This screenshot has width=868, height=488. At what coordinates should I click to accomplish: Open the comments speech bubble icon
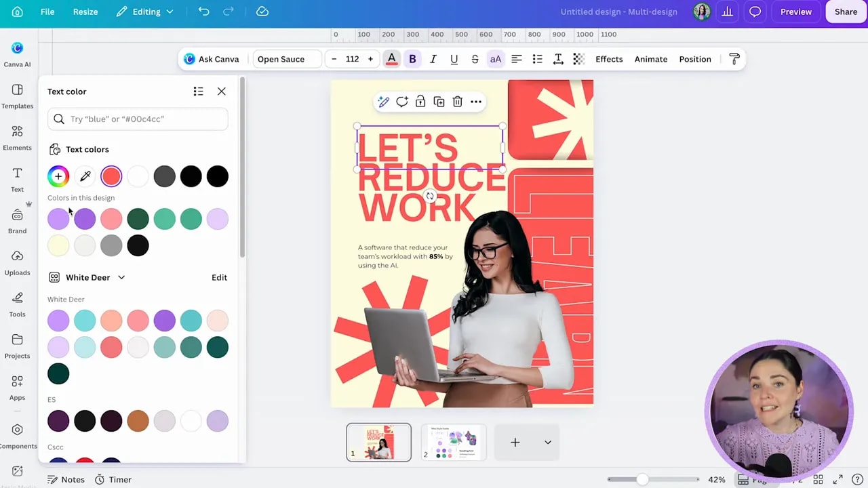click(x=755, y=12)
